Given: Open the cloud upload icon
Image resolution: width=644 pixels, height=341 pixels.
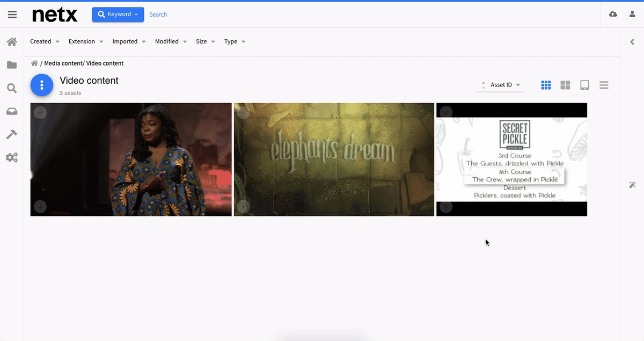Looking at the screenshot, I should (613, 14).
